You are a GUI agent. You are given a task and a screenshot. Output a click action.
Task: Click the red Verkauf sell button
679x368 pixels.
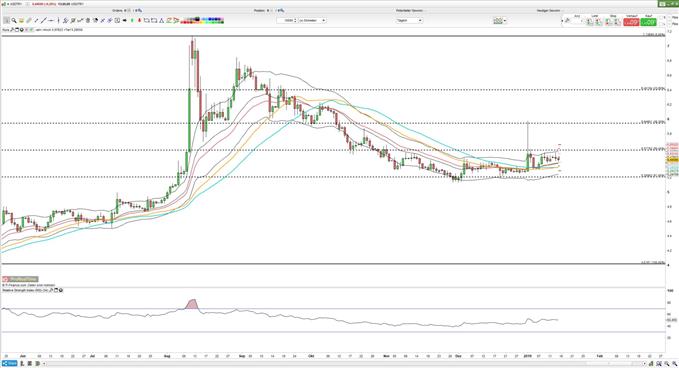tap(631, 22)
